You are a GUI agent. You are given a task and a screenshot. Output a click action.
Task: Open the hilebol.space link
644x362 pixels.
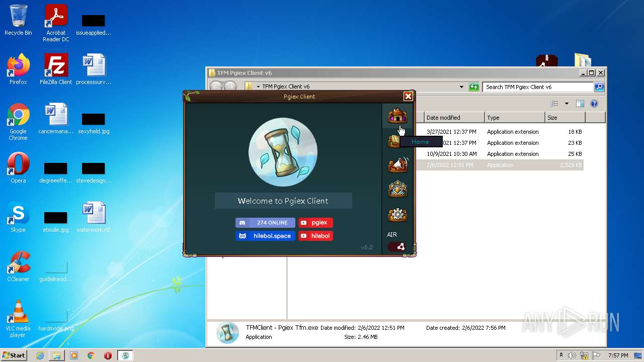265,236
